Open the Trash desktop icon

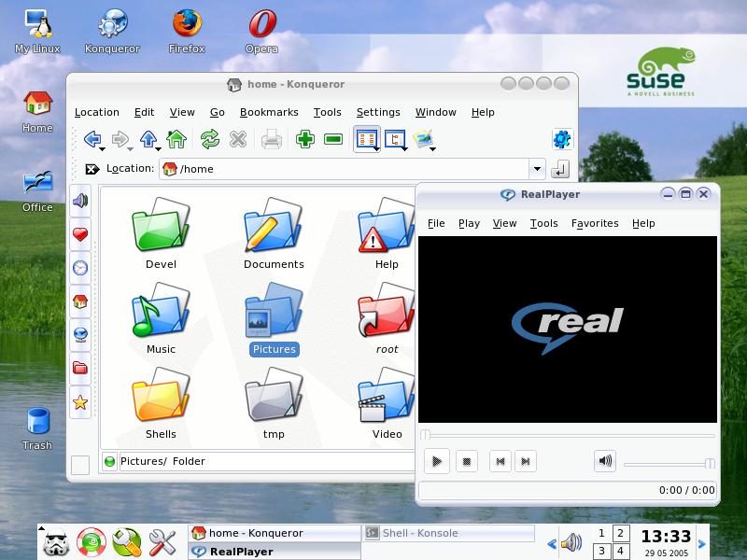(37, 428)
